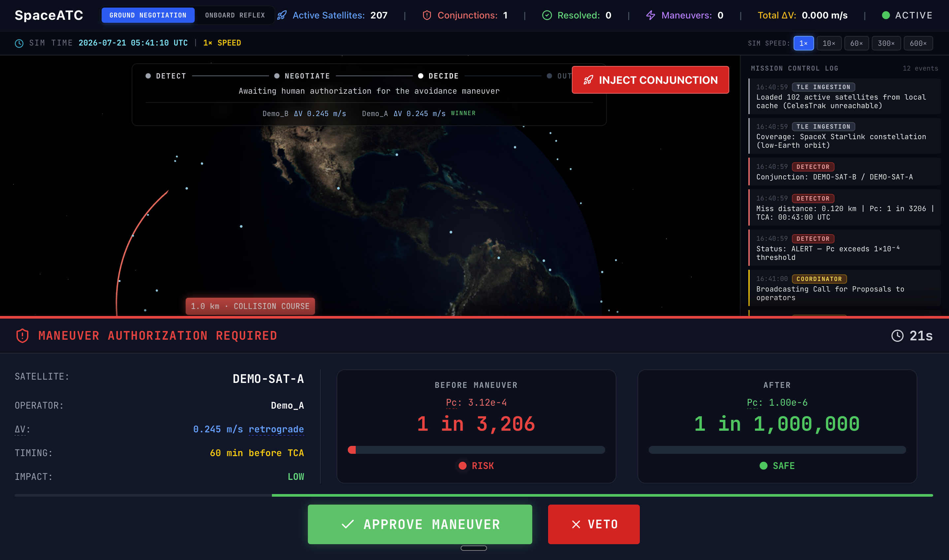
Task: Click the shield icon in Maneuver Authorization header
Action: point(23,335)
